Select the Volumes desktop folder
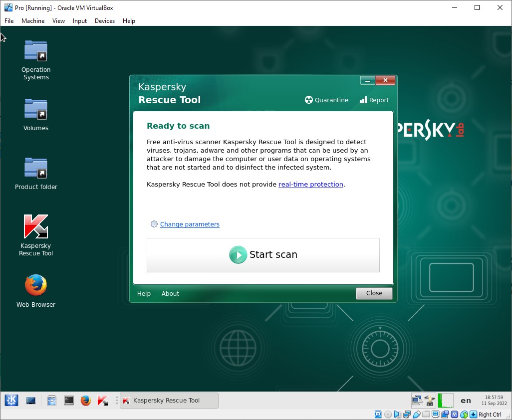Screen dimensions: 512x420 pos(36,115)
